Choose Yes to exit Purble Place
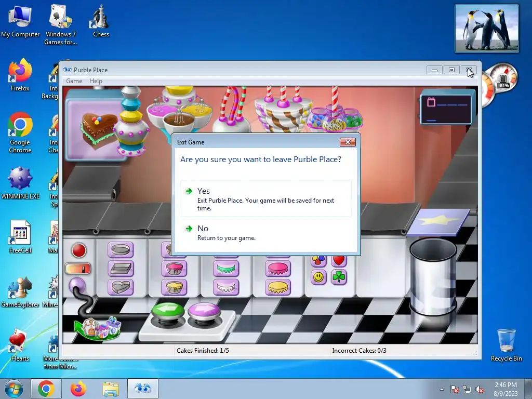532x399 pixels. point(266,198)
